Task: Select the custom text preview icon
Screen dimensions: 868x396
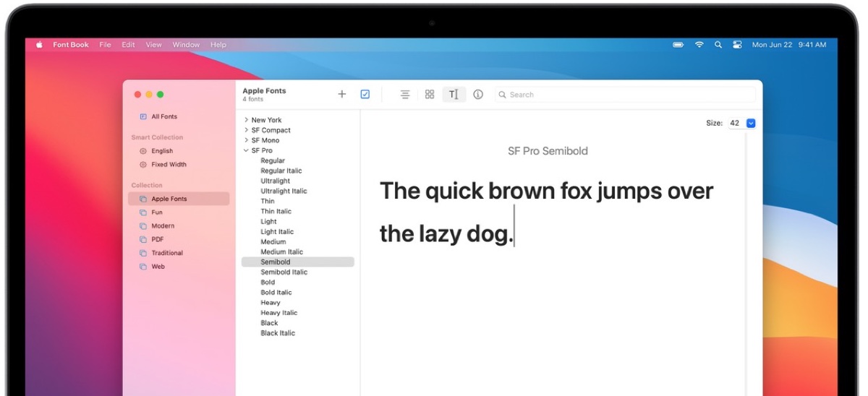Action: coord(454,95)
